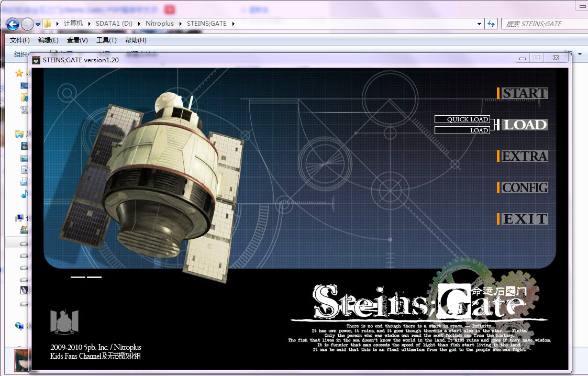Open the view options dropdown arrow in Explorer
This screenshot has width=588, height=376.
tap(580, 54)
